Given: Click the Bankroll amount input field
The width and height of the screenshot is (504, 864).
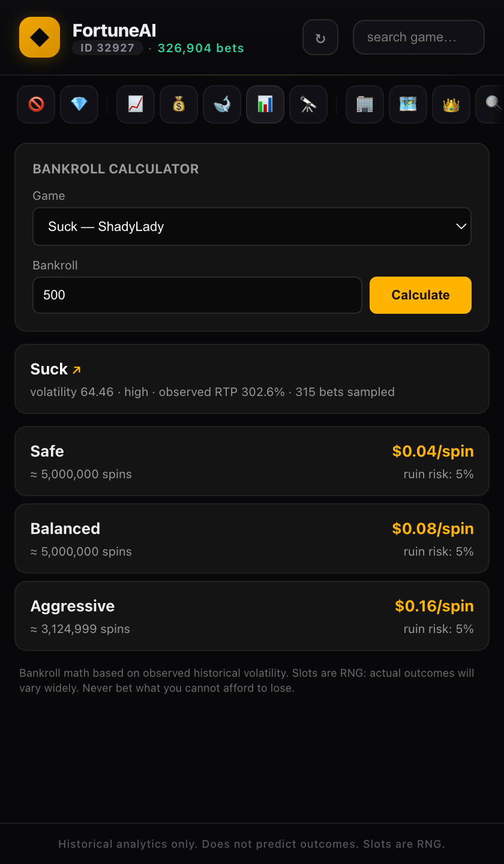Looking at the screenshot, I should pyautogui.click(x=197, y=295).
